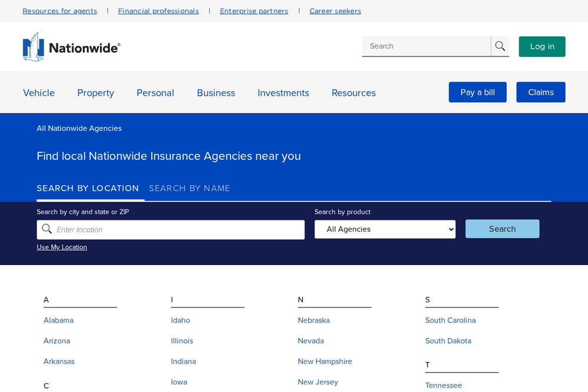Select the All Nationwide Agencies breadcrumb
Image resolution: width=588 pixels, height=392 pixels.
pyautogui.click(x=79, y=128)
